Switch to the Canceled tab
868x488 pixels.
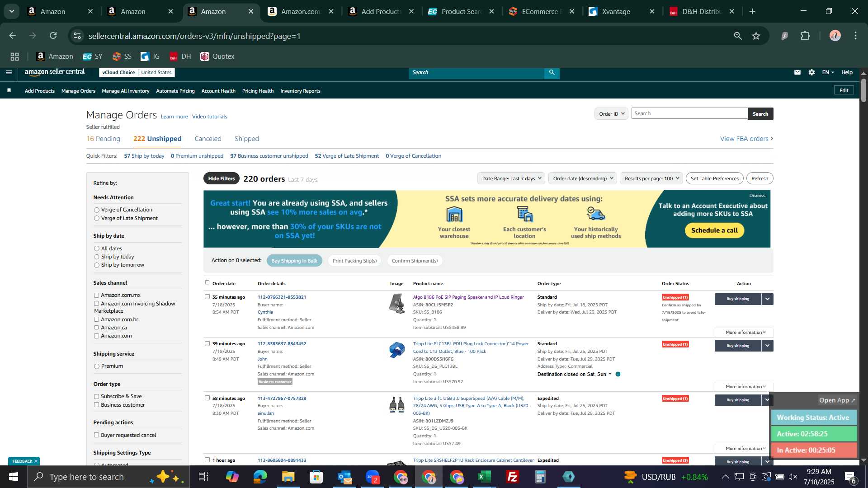pos(208,139)
